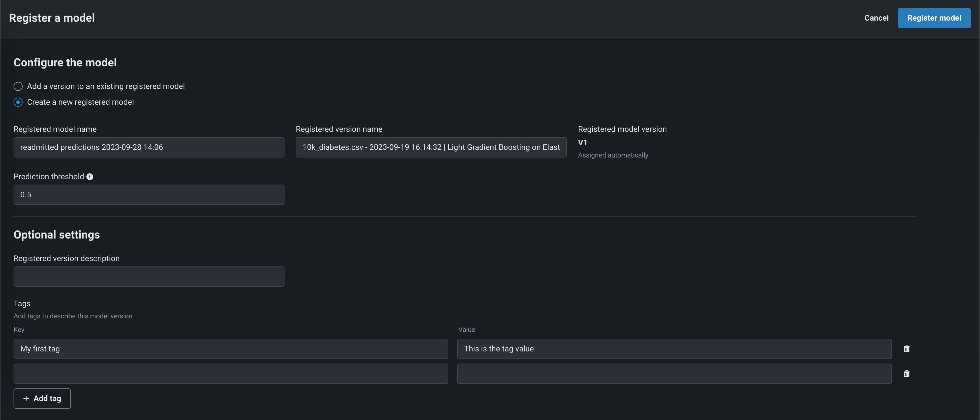Edit the Prediction threshold value field

coord(149,195)
